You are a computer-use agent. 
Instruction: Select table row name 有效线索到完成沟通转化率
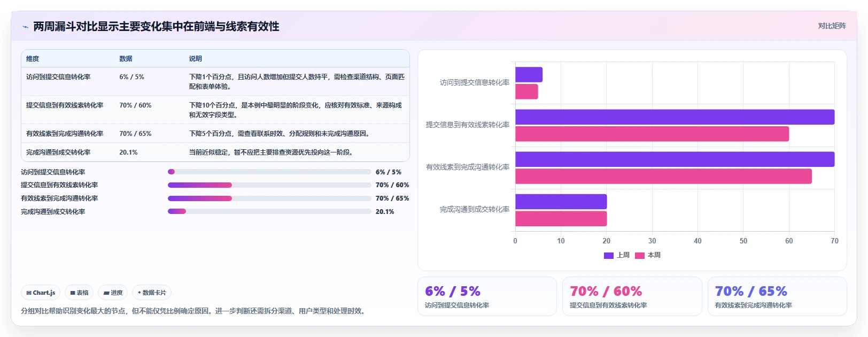(x=65, y=134)
